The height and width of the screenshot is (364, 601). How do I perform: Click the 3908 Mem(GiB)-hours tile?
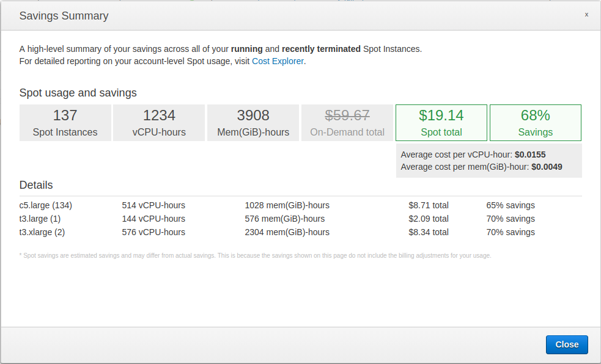pyautogui.click(x=253, y=123)
